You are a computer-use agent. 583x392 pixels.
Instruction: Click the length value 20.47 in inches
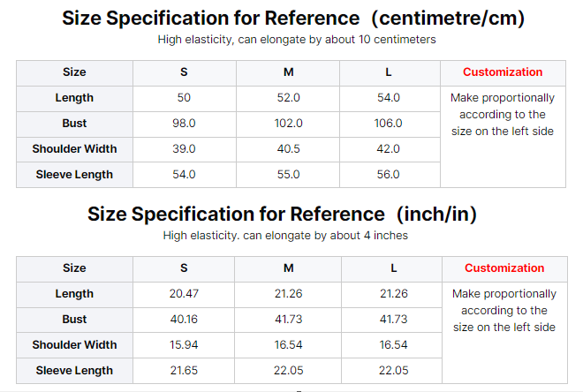click(x=184, y=294)
